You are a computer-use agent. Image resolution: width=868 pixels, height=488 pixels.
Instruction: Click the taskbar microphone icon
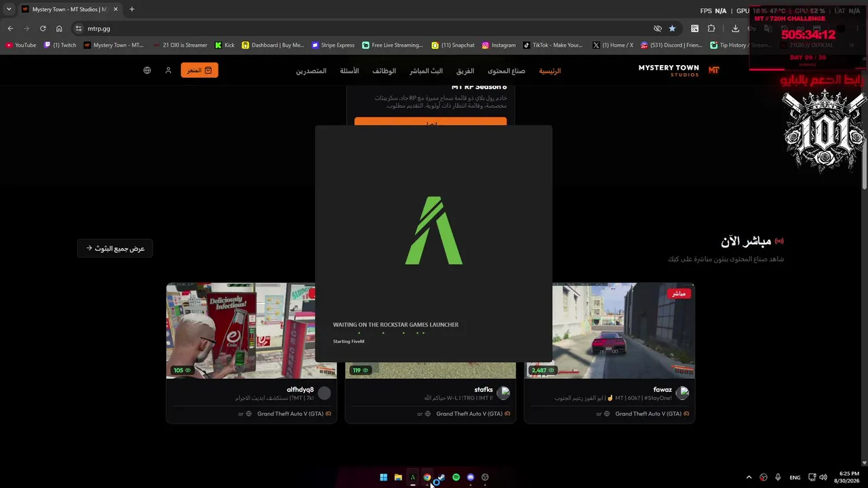click(778, 477)
